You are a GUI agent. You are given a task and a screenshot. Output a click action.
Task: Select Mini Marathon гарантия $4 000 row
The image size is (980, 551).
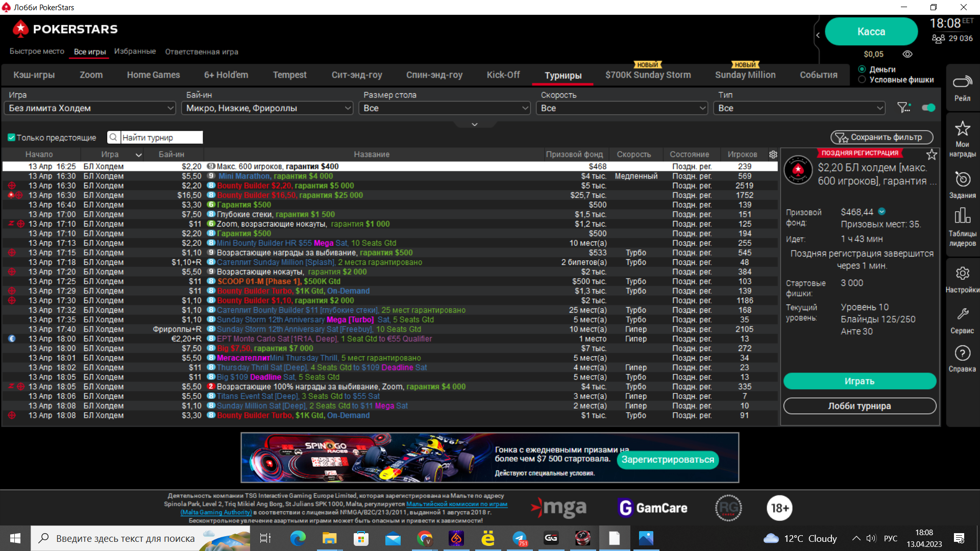coord(389,176)
